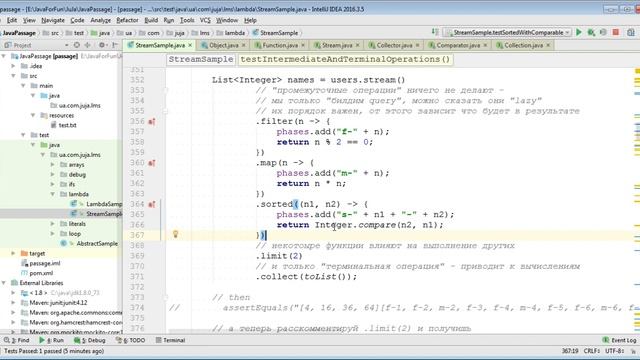Click the yellow warning stripe at scrollbar top
This screenshot has height=360, width=640.
[x=637, y=71]
